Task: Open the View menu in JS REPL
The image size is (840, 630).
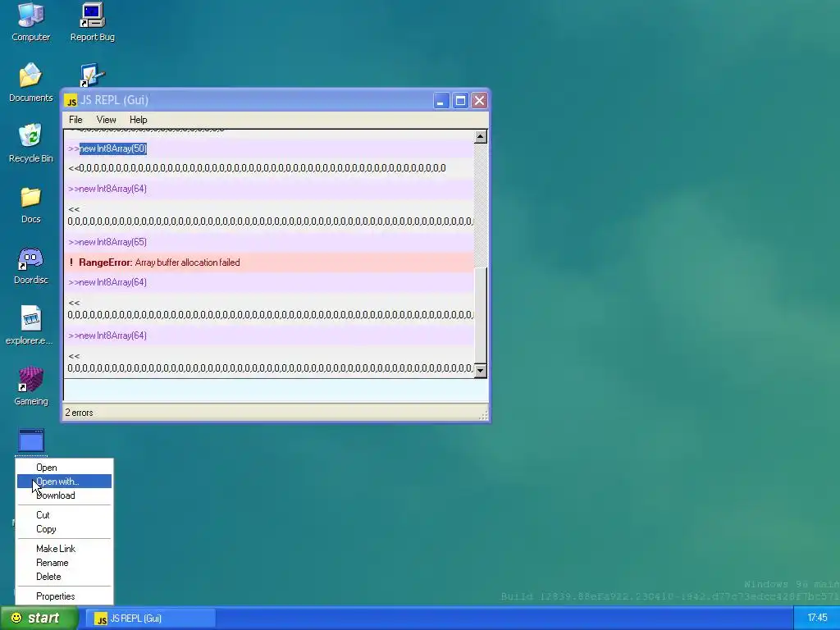Action: point(106,120)
